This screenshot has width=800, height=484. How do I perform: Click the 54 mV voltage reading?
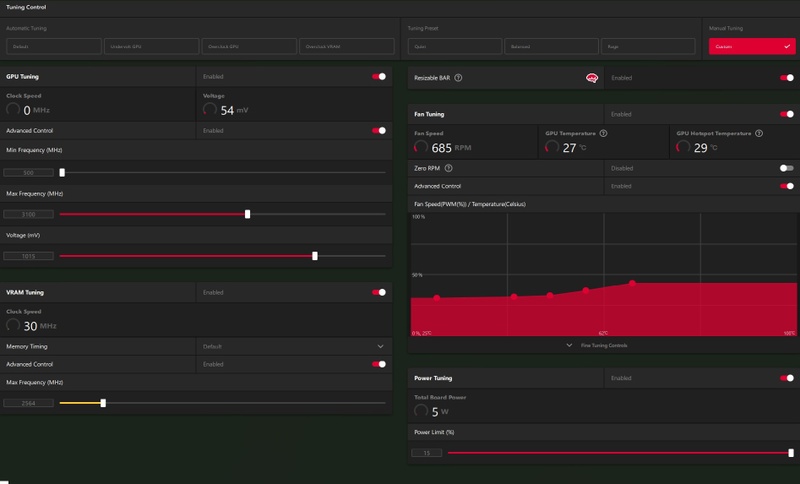click(x=234, y=110)
